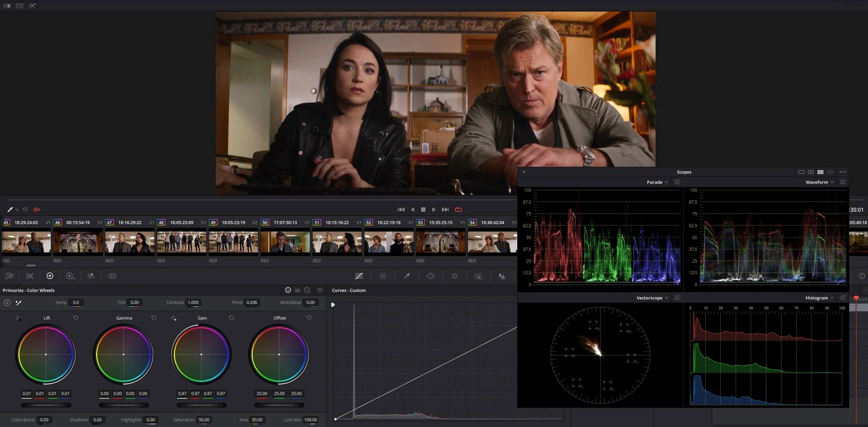Adjust the Offset master wheel slider
Screen dimensions: 868x427
[x=279, y=405]
